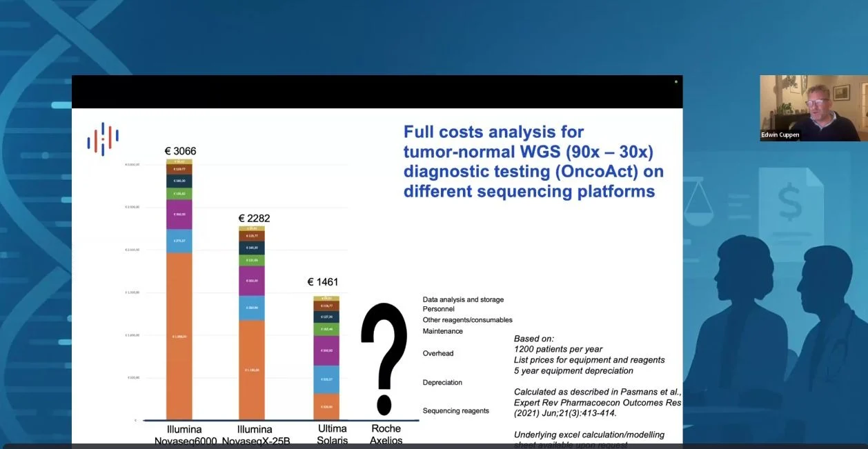Click the Sequencing reagents legend label
Viewport: 868px width, 449px height.
tap(455, 410)
